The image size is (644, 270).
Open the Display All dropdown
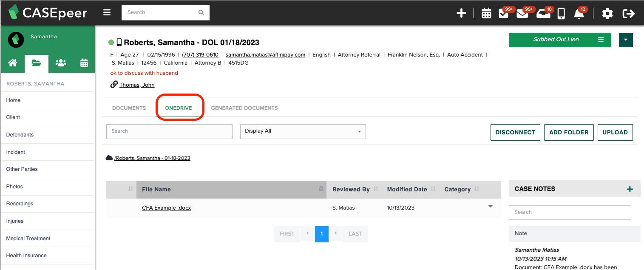pyautogui.click(x=303, y=131)
